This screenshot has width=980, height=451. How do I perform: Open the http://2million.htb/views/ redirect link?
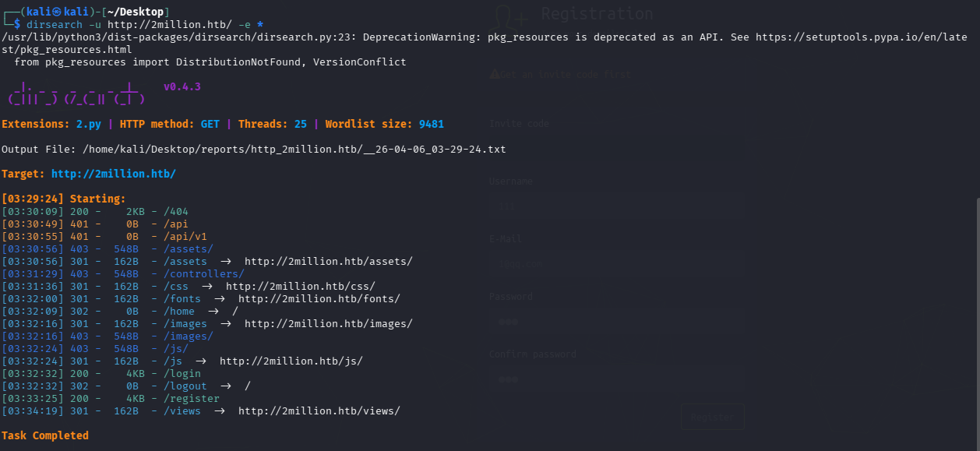pyautogui.click(x=319, y=411)
